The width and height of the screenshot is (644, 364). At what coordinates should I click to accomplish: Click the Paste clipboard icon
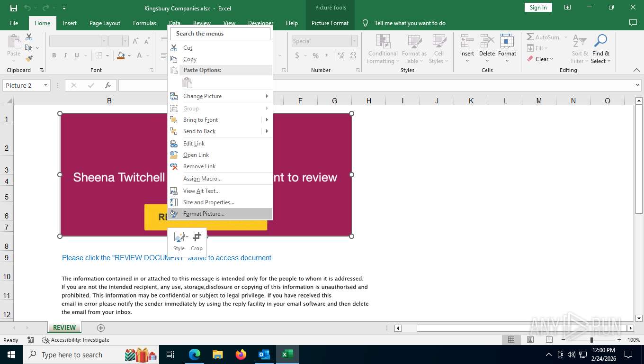(14, 42)
